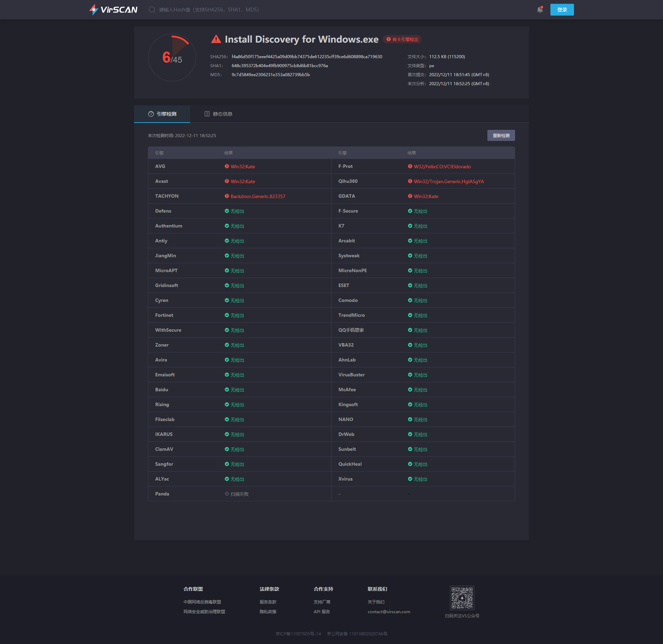Click the VirSCAN logo

coord(113,10)
